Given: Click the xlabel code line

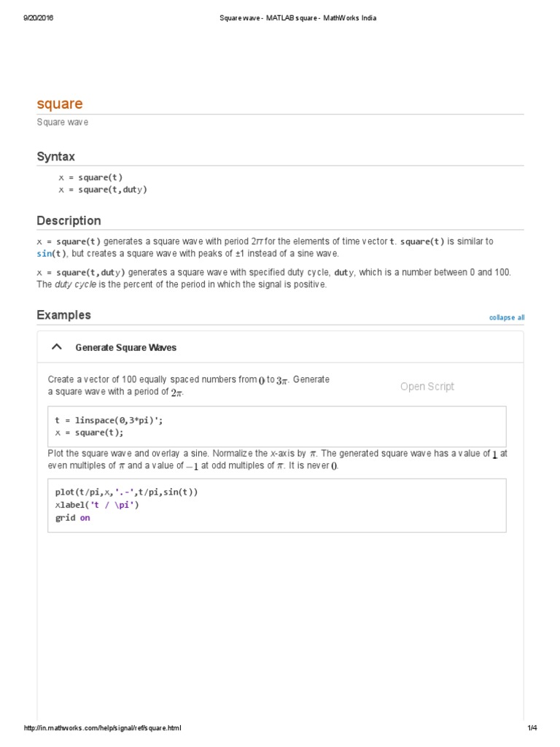Looking at the screenshot, I should click(x=96, y=505).
